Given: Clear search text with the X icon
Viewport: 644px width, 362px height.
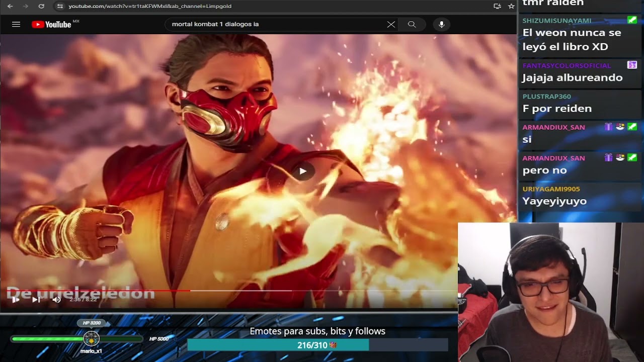Looking at the screenshot, I should [x=391, y=24].
